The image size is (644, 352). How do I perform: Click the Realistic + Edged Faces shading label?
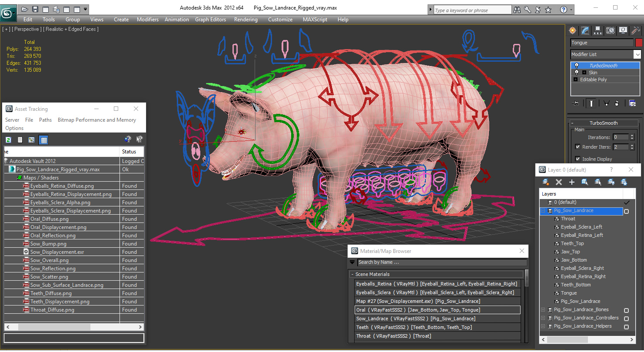[71, 29]
